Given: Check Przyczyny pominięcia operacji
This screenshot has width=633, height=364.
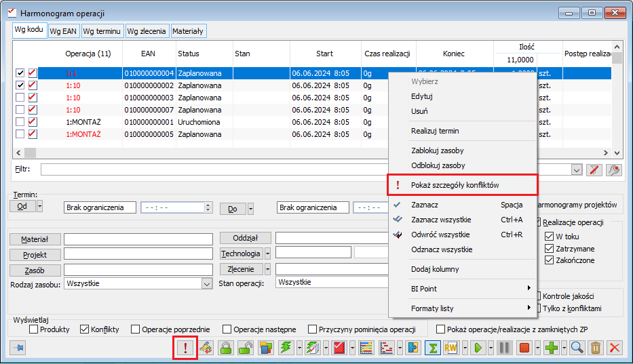Looking at the screenshot, I should (x=312, y=329).
